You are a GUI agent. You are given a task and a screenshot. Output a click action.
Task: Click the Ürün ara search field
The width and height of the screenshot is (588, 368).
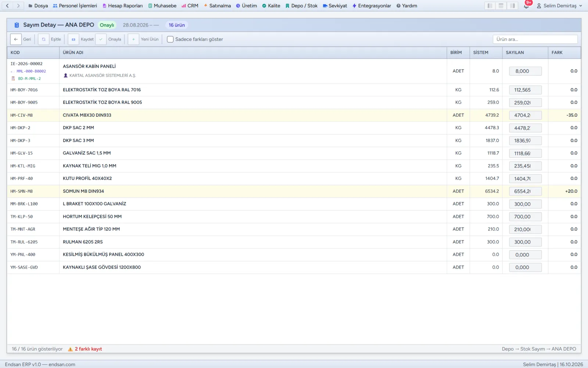coord(535,39)
